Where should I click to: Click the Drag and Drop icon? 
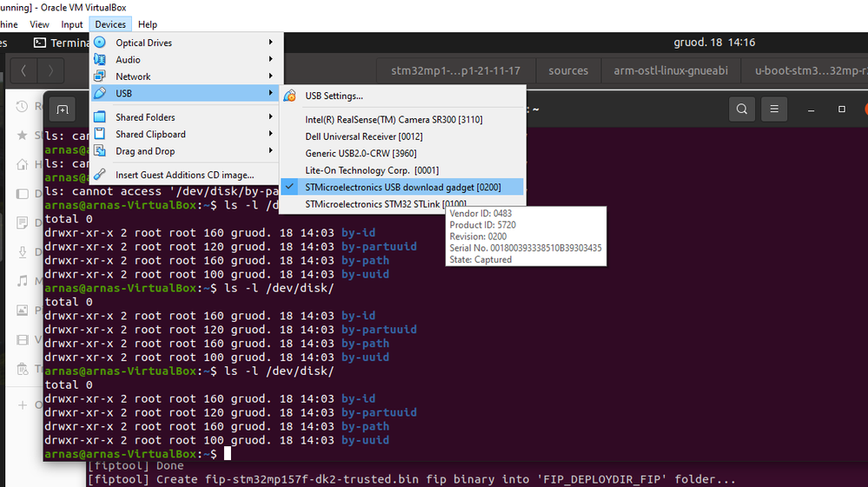[x=100, y=150]
